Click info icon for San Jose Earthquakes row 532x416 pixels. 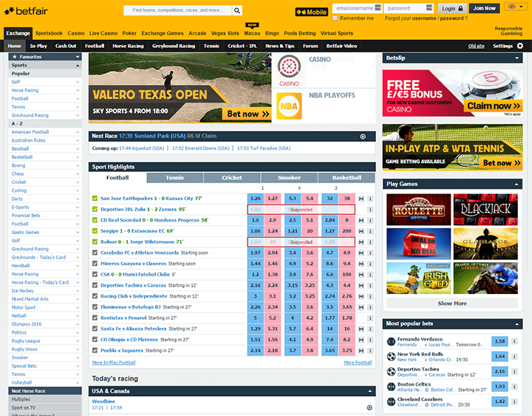tap(370, 199)
